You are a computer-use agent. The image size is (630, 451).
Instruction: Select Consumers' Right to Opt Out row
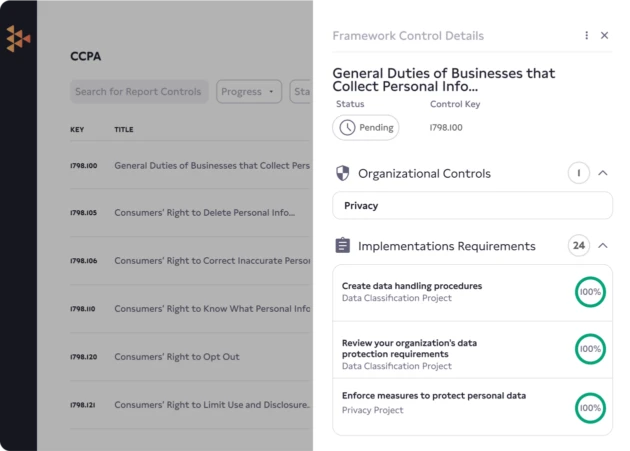tap(176, 357)
